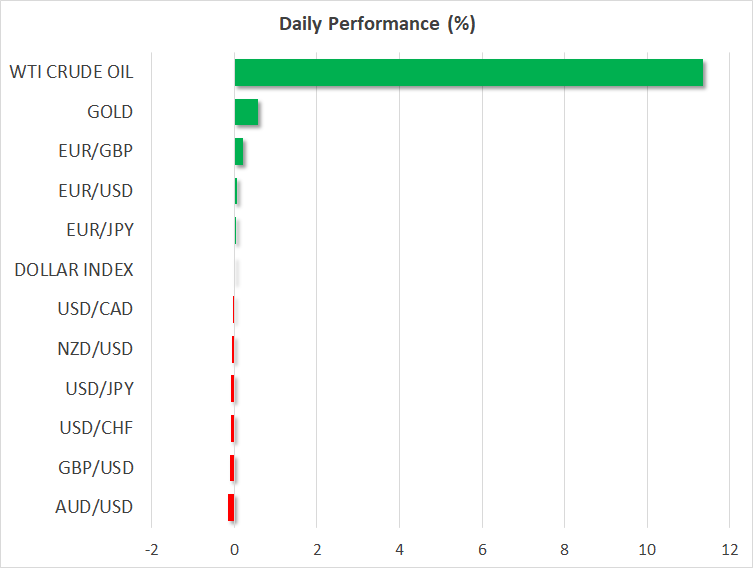Click the EUR/GBP category label

[96, 152]
